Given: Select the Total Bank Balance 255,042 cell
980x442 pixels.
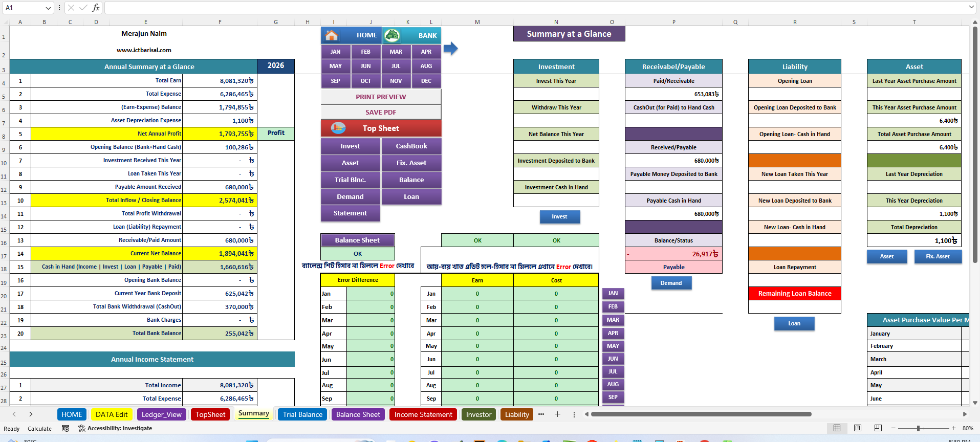Looking at the screenshot, I should pyautogui.click(x=220, y=333).
